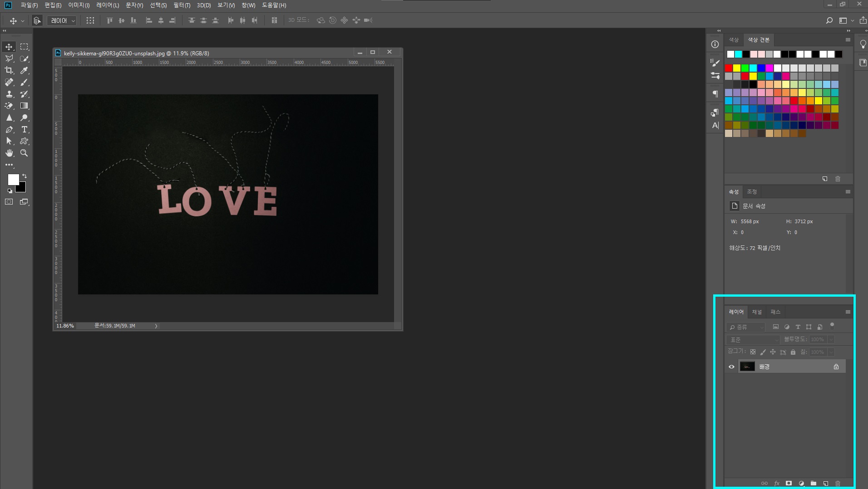This screenshot has width=868, height=489.
Task: Select the Move tool in the toolbox
Action: (9, 47)
